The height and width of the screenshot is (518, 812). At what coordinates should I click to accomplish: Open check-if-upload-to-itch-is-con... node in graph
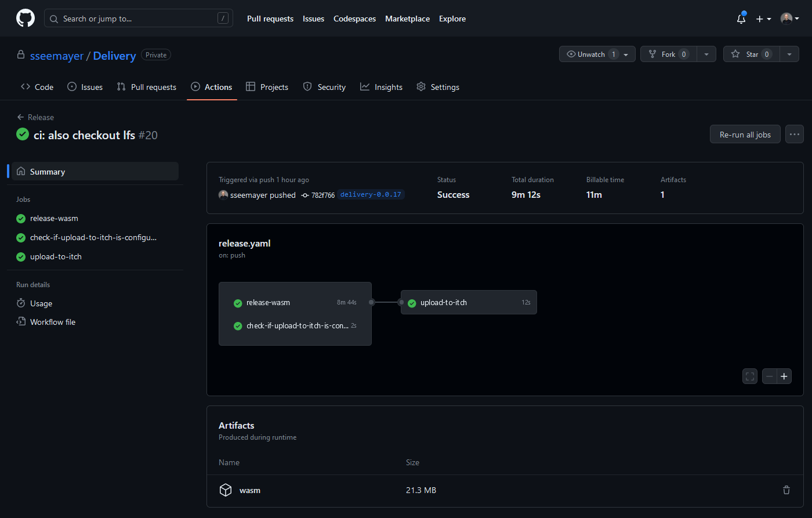(x=295, y=325)
